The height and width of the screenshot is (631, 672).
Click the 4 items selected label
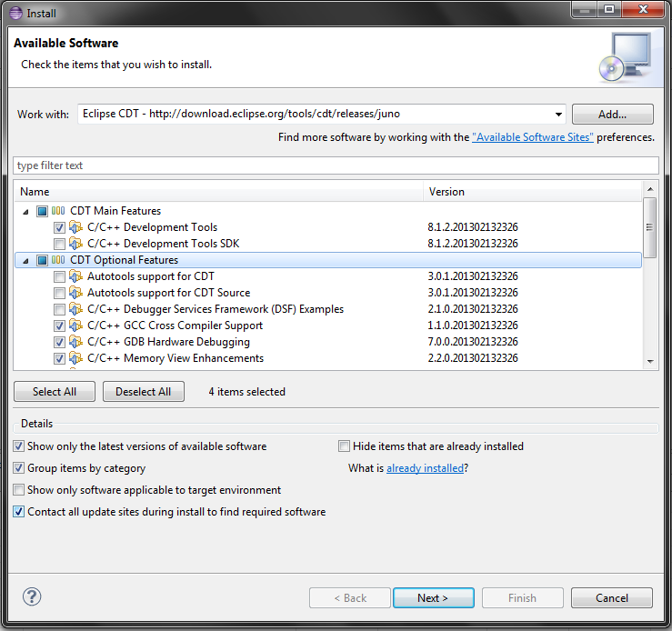coord(246,392)
